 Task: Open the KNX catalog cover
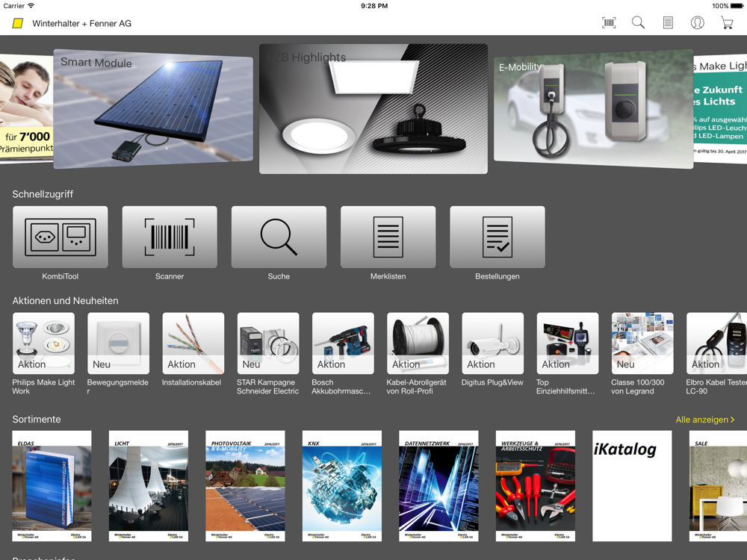pos(342,486)
